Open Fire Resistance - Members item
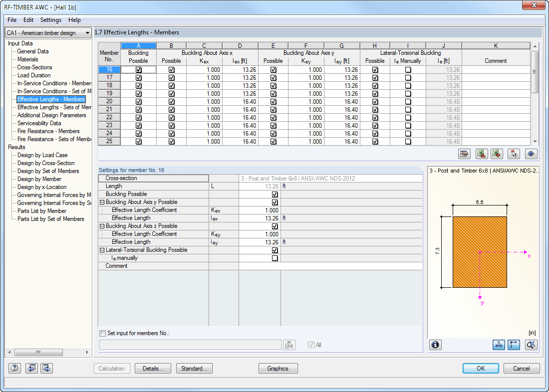The height and width of the screenshot is (392, 549). coord(48,131)
